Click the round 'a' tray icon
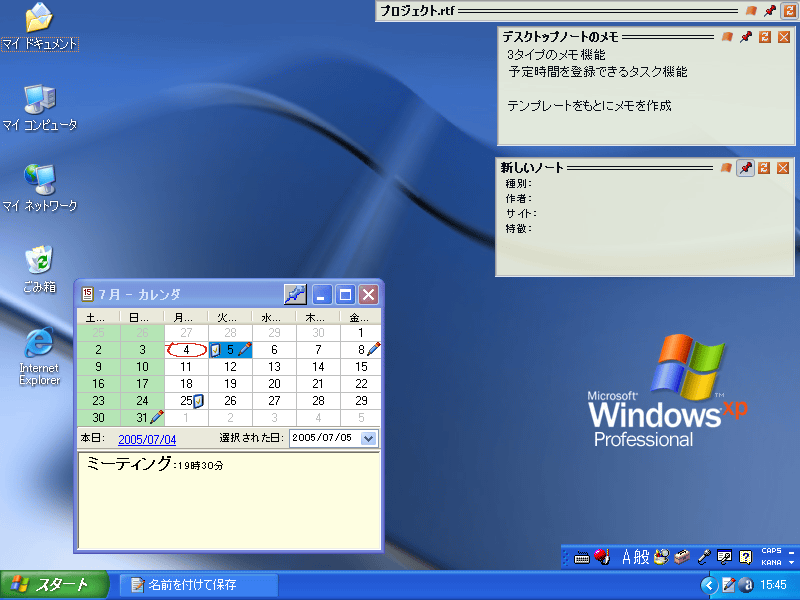 point(746,585)
